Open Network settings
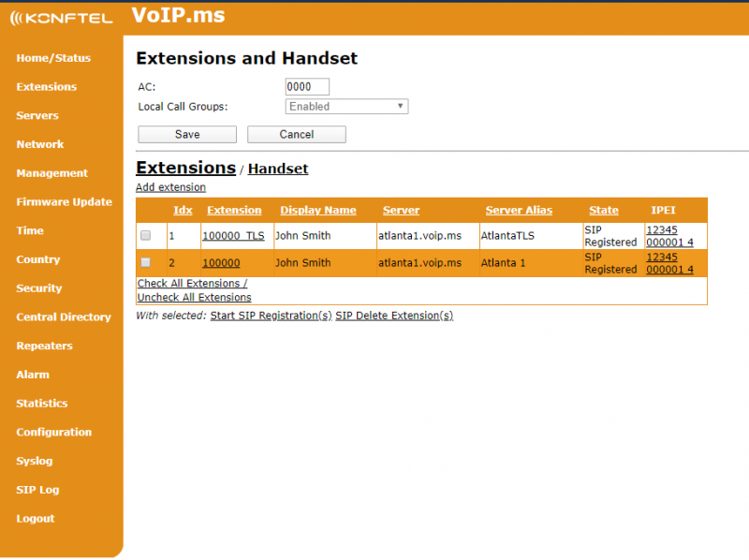The width and height of the screenshot is (749, 560). pyautogui.click(x=40, y=144)
